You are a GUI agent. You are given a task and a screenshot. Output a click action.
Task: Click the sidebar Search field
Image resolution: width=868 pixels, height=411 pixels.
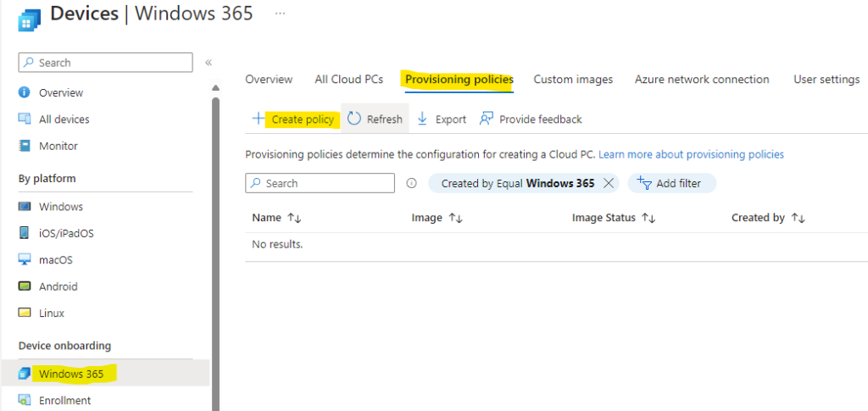click(x=106, y=63)
